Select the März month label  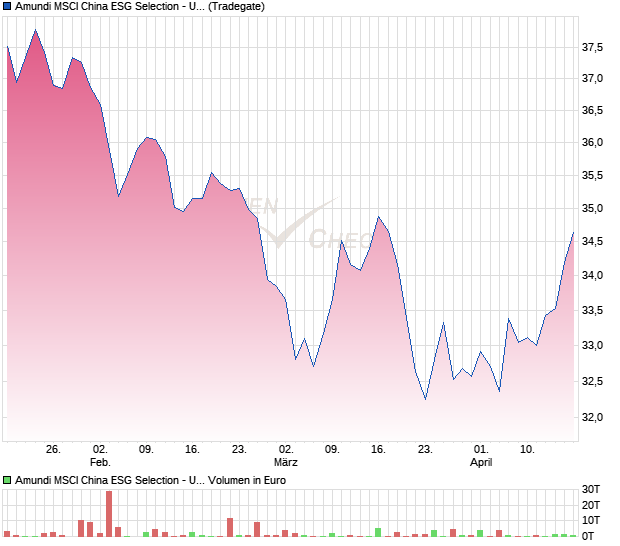click(286, 462)
